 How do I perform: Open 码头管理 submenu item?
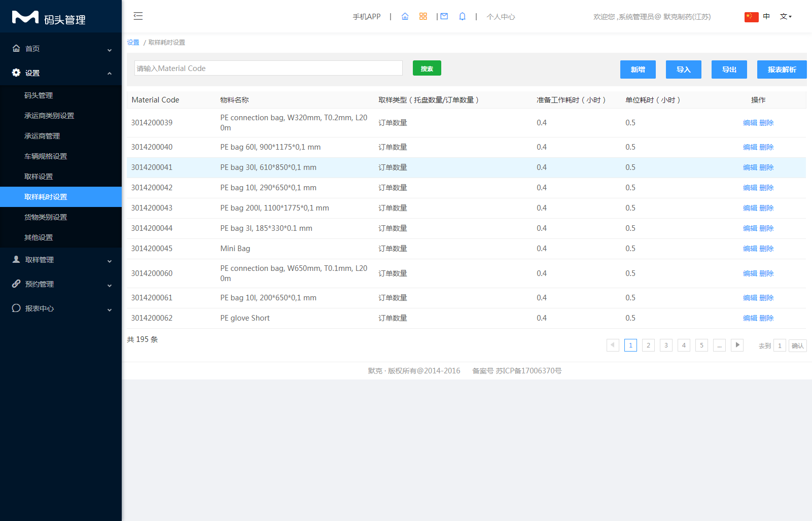pyautogui.click(x=61, y=95)
